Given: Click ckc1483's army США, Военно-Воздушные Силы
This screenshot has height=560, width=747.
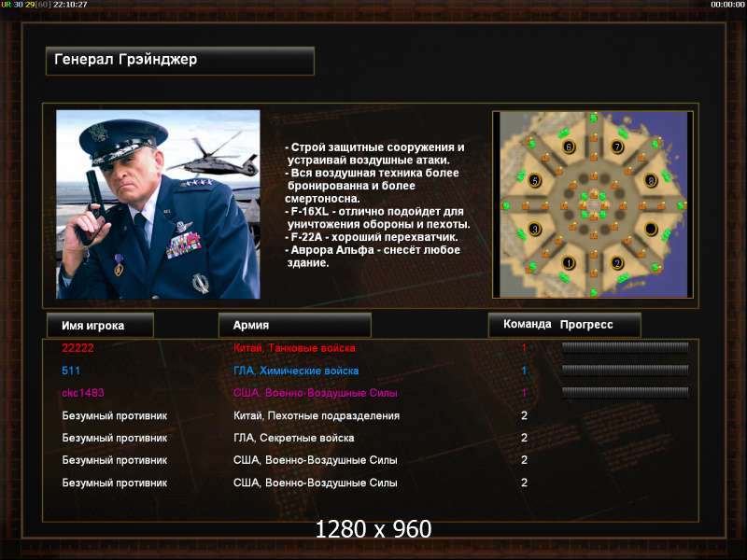Looking at the screenshot, I should point(315,393).
